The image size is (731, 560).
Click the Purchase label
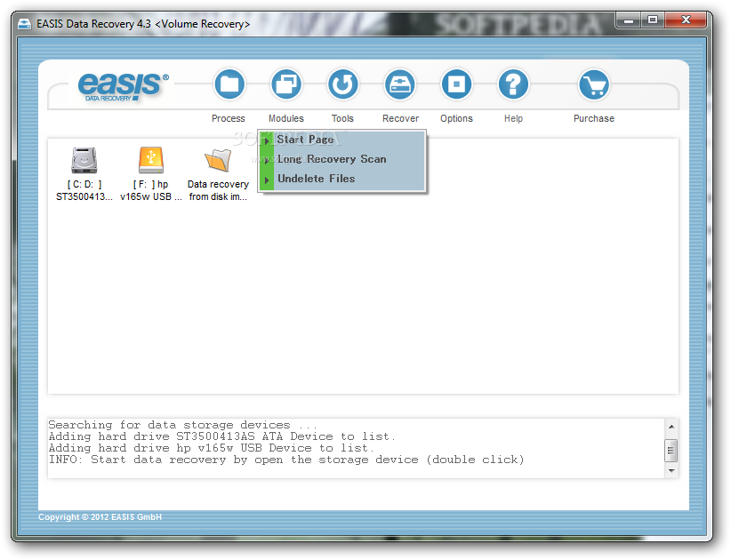point(594,118)
